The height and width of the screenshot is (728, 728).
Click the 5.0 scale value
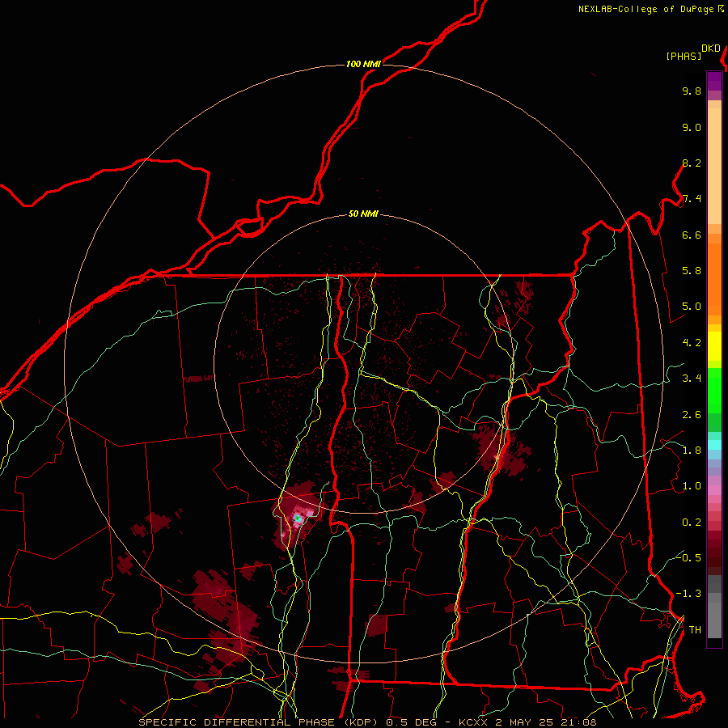[692, 307]
